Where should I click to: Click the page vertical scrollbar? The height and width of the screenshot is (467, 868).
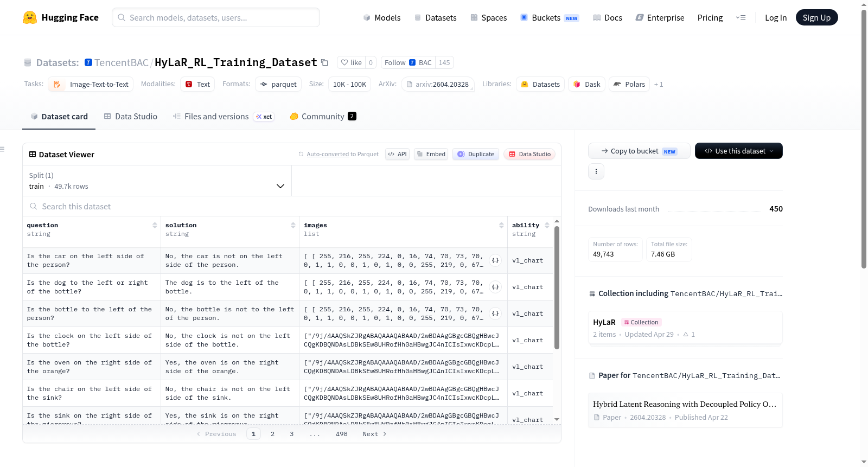click(864, 138)
